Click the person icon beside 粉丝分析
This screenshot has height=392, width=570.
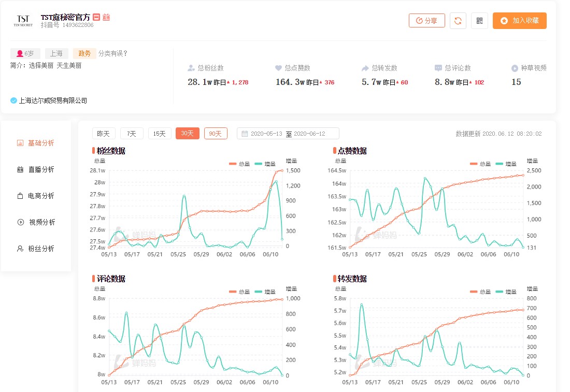tap(20, 249)
